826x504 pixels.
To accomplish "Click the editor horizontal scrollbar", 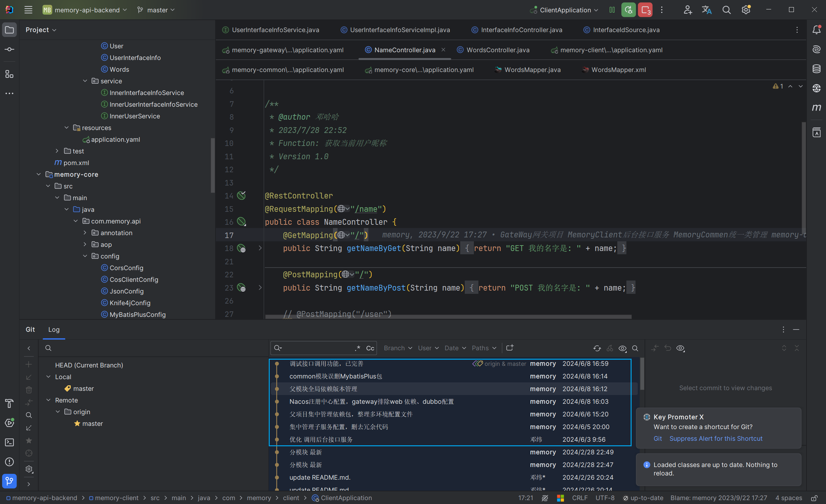I will [x=448, y=317].
